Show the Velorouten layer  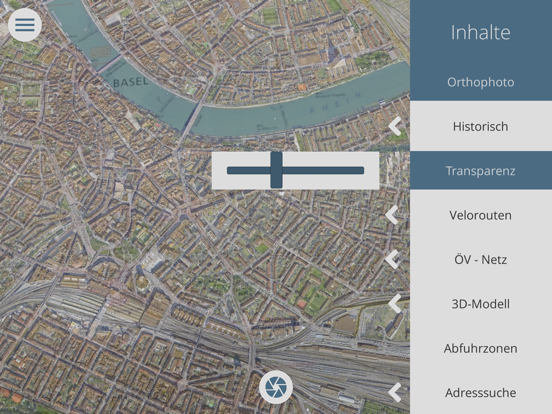point(481,215)
